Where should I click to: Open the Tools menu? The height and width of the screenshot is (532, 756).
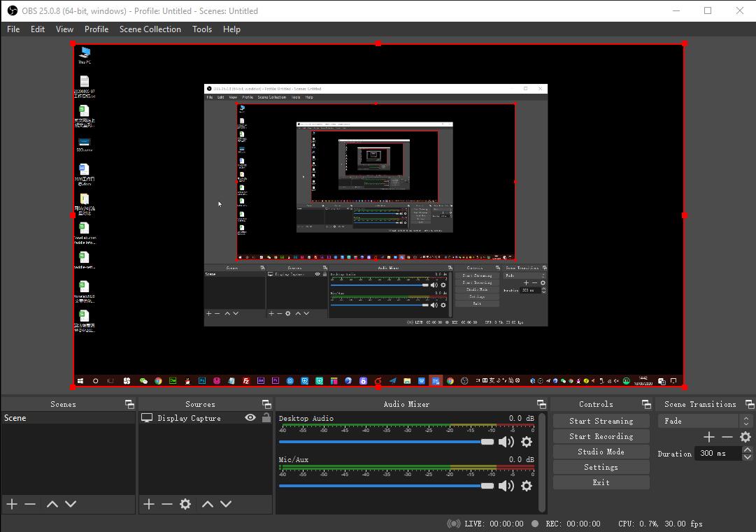pos(202,29)
